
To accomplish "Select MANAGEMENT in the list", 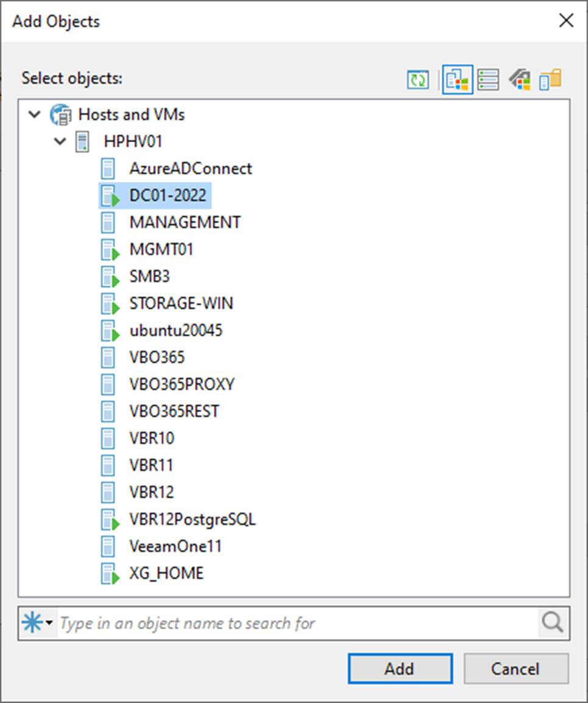I will pos(185,223).
